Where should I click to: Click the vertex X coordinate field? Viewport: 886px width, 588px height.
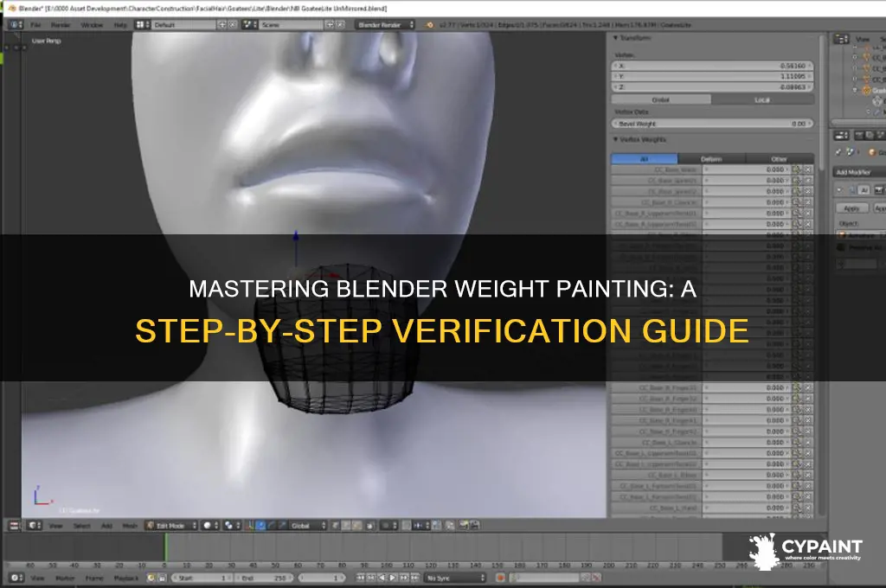coord(713,66)
